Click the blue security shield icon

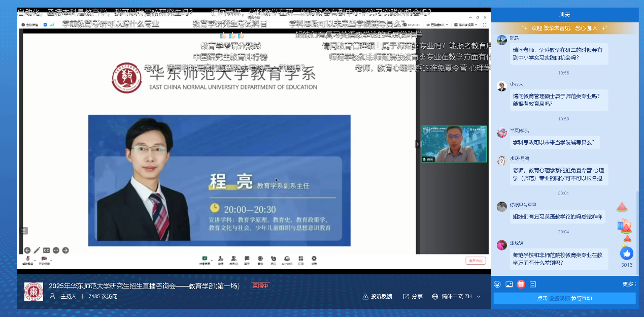[x=45, y=24]
